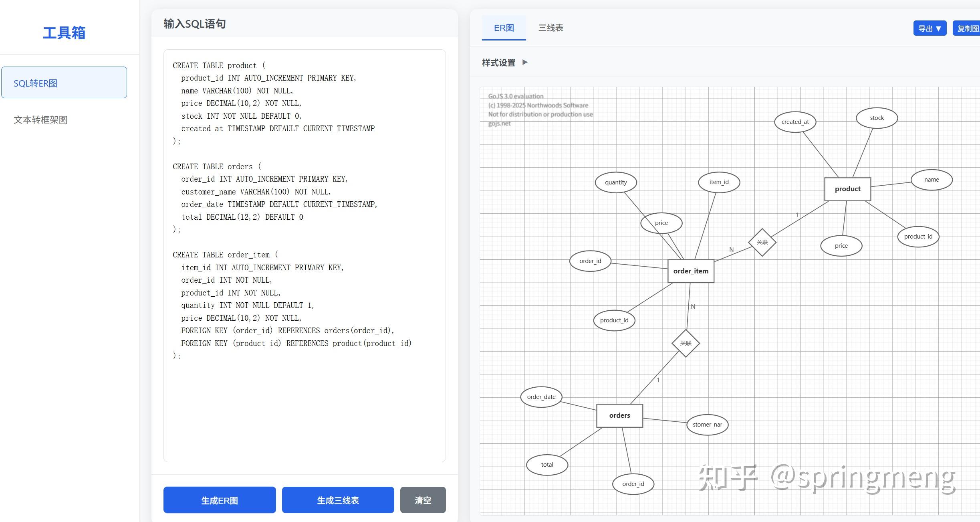Select the order_date attribute ellipse
Image resolution: width=980 pixels, height=522 pixels.
(x=541, y=397)
